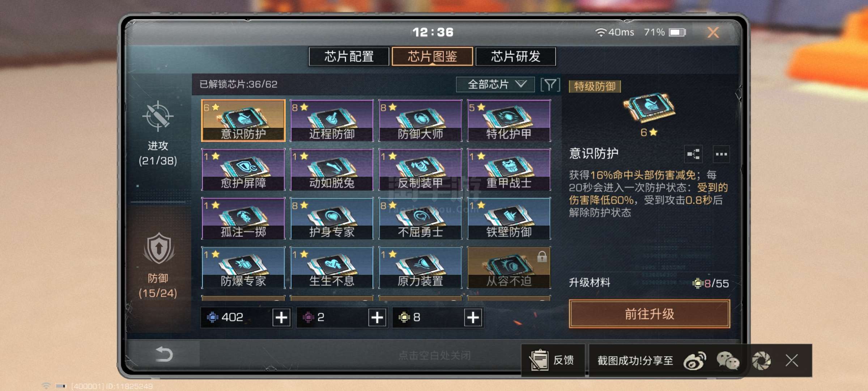The height and width of the screenshot is (391, 868).
Task: Switch to 芯片研发 tab
Action: 516,56
